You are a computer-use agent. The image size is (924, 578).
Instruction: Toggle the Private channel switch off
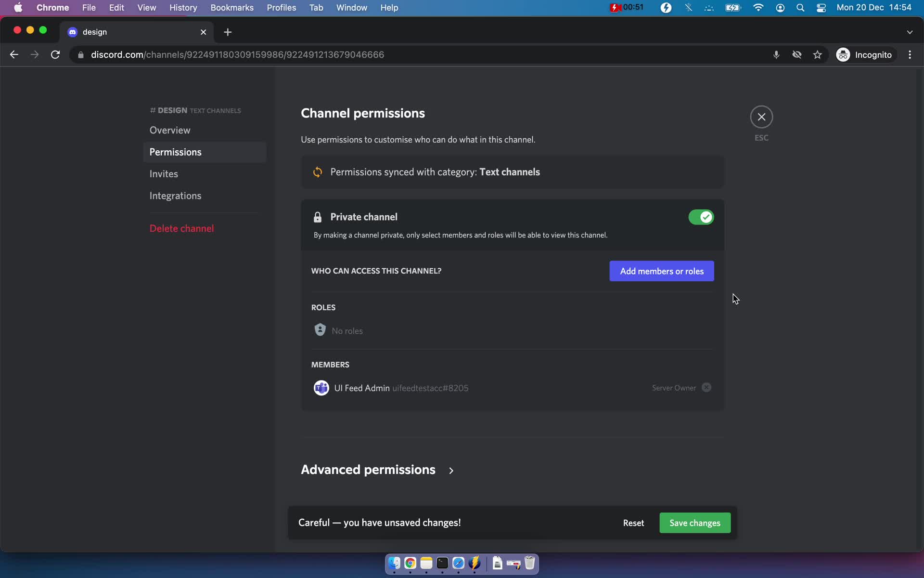pos(701,216)
